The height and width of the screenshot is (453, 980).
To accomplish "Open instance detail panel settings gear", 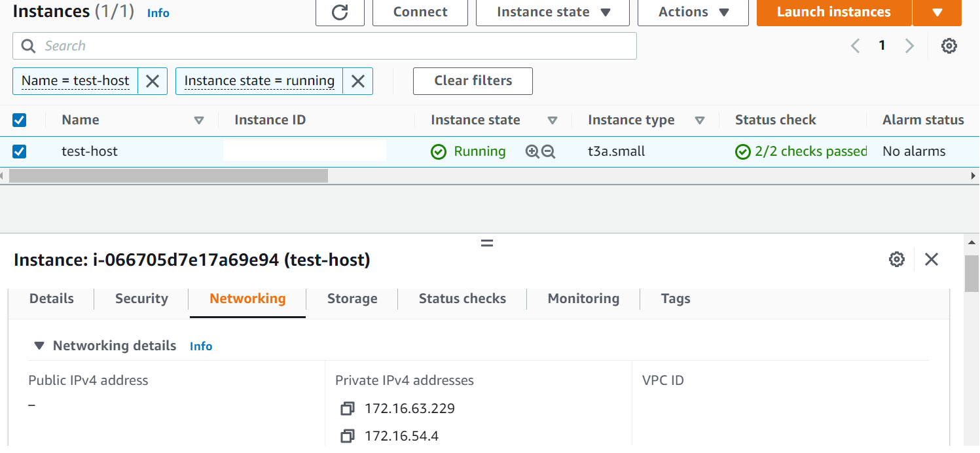I will click(x=896, y=259).
